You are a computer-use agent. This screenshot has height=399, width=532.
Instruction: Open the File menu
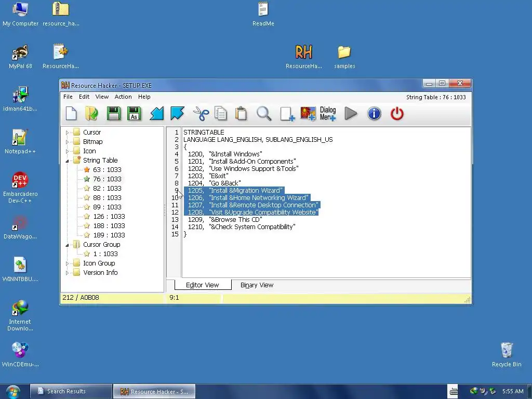pyautogui.click(x=68, y=97)
